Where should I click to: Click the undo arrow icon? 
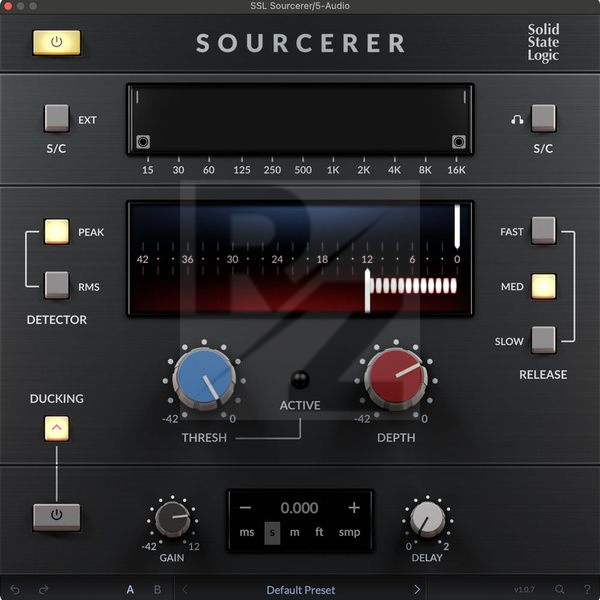15,589
